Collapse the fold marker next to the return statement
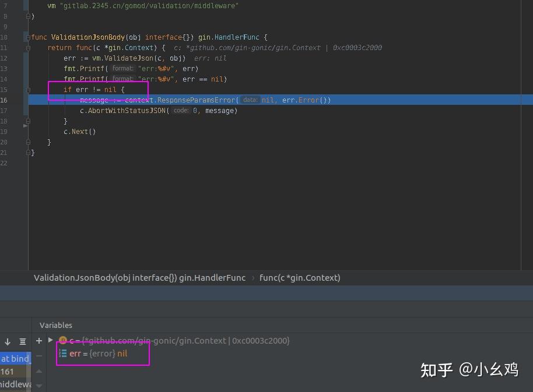Screen dimensions: 533x392 click(x=27, y=47)
